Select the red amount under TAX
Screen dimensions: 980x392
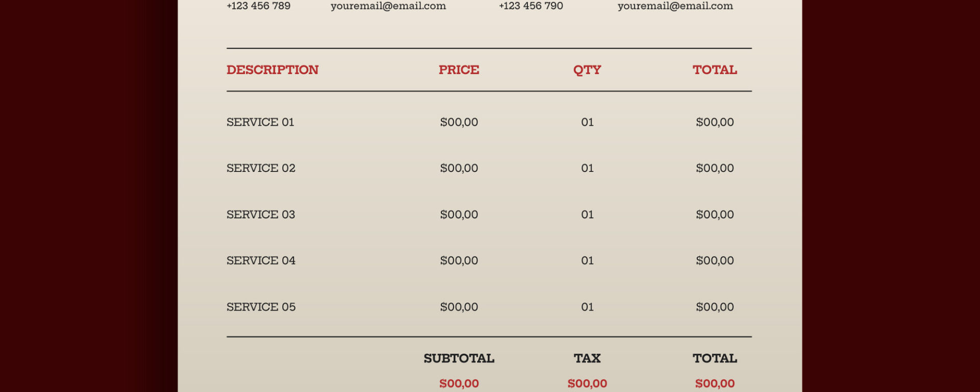(x=587, y=384)
